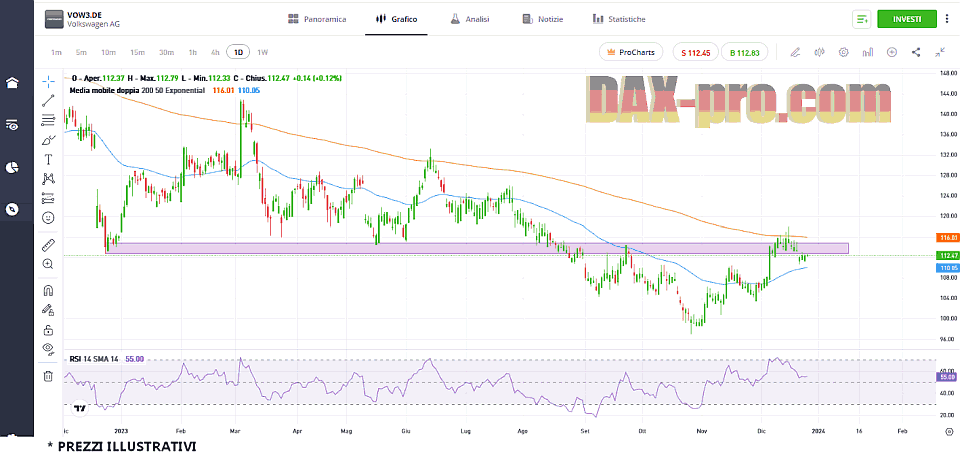Click the B 112.83 buy button
This screenshot has height=455, width=960.
point(744,53)
